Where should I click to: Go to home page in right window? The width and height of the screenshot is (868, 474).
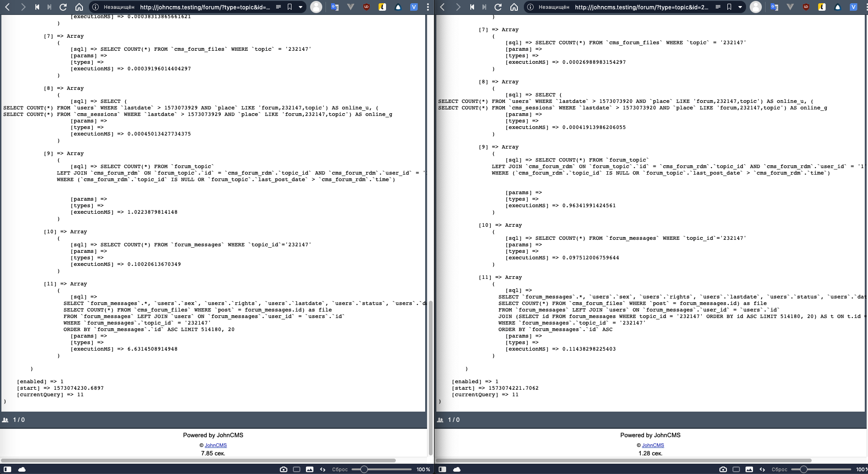pos(514,7)
